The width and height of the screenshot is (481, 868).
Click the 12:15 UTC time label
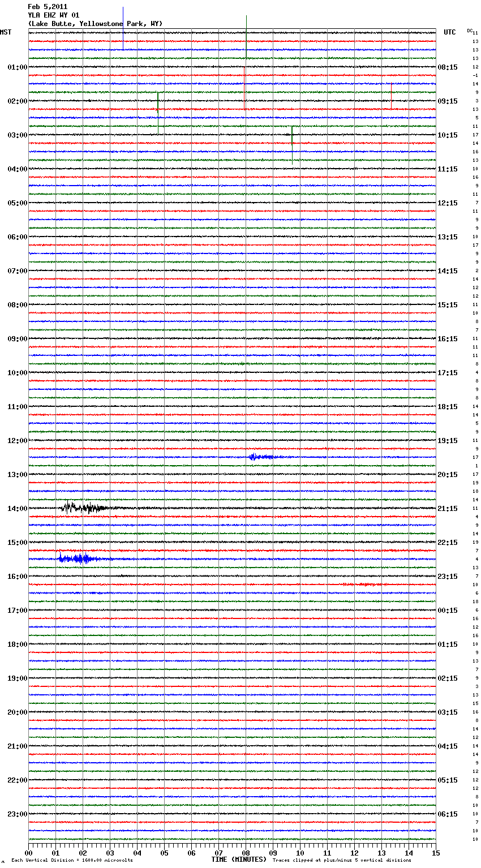(x=448, y=203)
